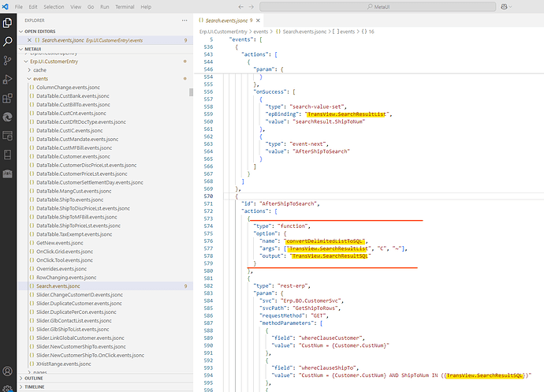This screenshot has width=544, height=392.
Task: Click the convertDelimitedListToSQL function name
Action: tap(325, 241)
